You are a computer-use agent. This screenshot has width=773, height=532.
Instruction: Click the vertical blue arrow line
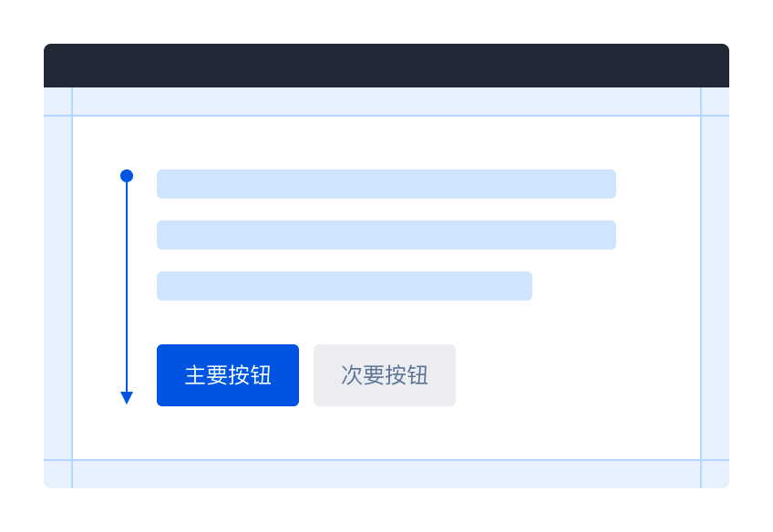127,287
